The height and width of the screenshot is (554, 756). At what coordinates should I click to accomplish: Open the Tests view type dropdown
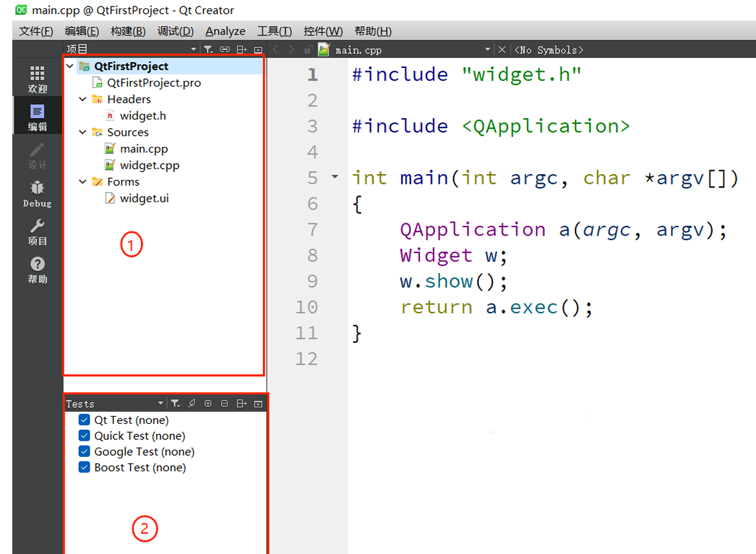click(x=161, y=404)
